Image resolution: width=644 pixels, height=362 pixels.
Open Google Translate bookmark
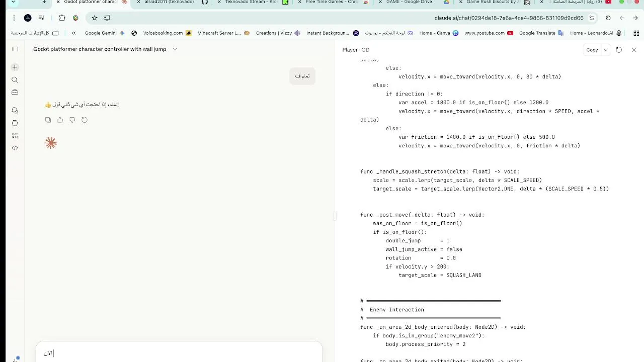pos(541,33)
